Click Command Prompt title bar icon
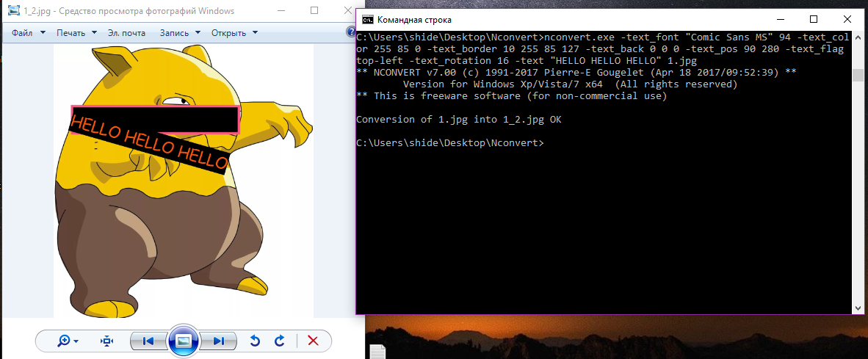868x359 pixels. click(x=368, y=20)
